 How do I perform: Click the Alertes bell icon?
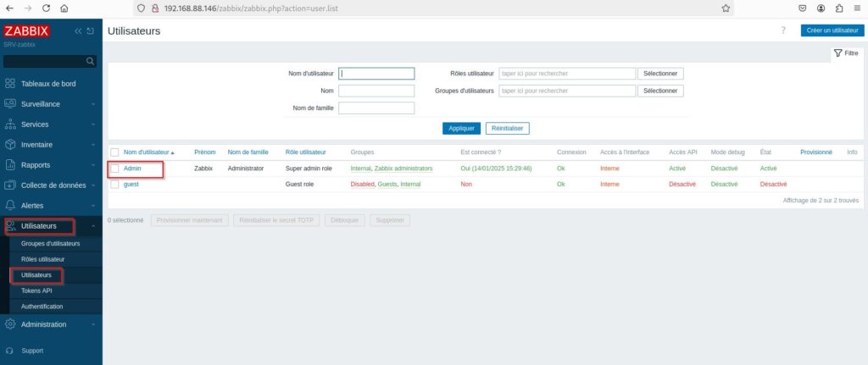click(x=10, y=205)
